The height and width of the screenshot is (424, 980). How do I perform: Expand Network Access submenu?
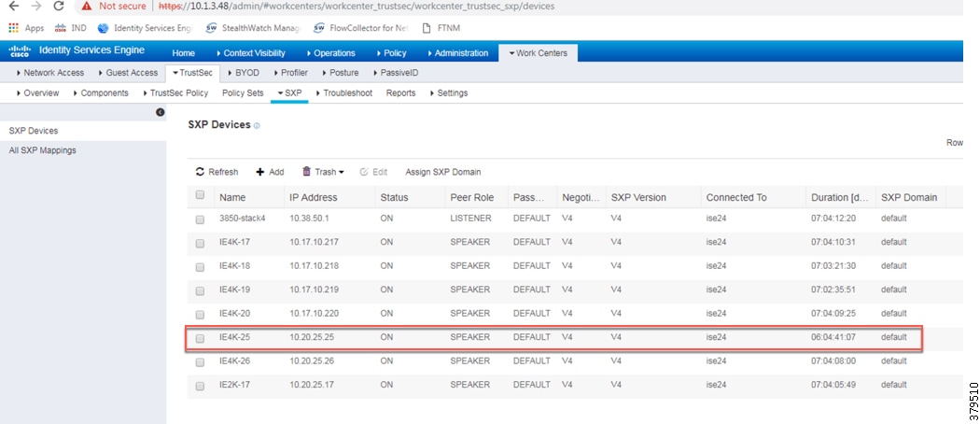(x=50, y=73)
